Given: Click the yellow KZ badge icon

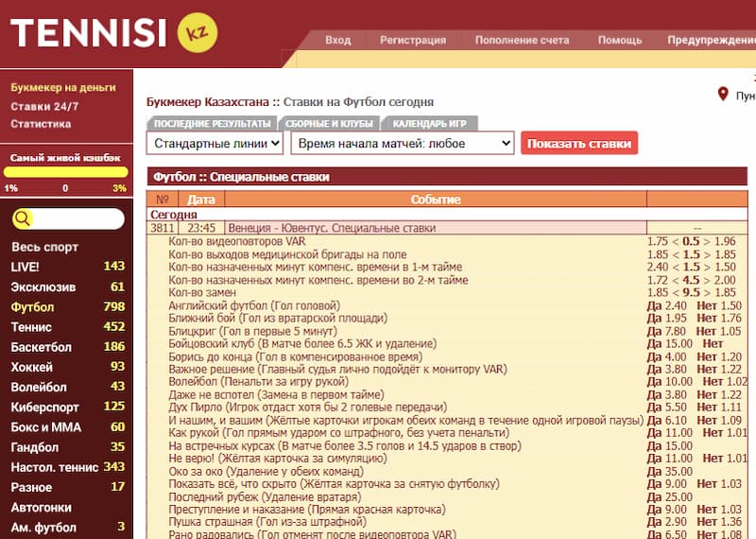Looking at the screenshot, I should 198,33.
